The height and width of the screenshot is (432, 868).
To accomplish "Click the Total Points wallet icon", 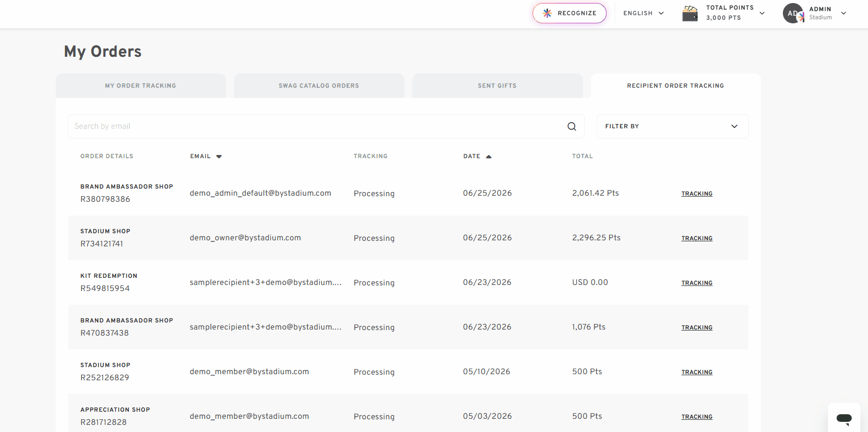I will [x=690, y=13].
